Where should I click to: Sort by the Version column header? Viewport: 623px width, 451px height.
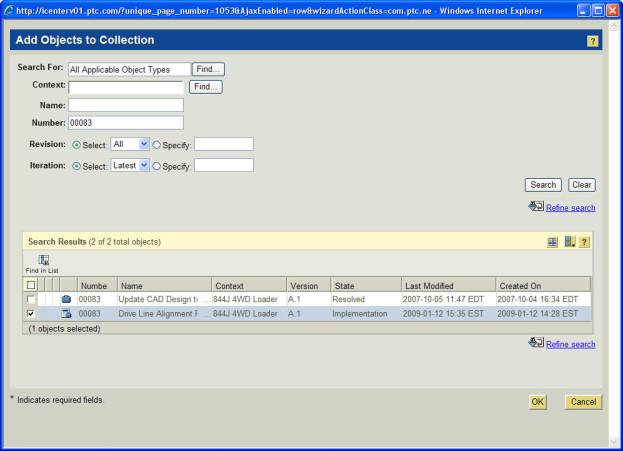click(309, 285)
